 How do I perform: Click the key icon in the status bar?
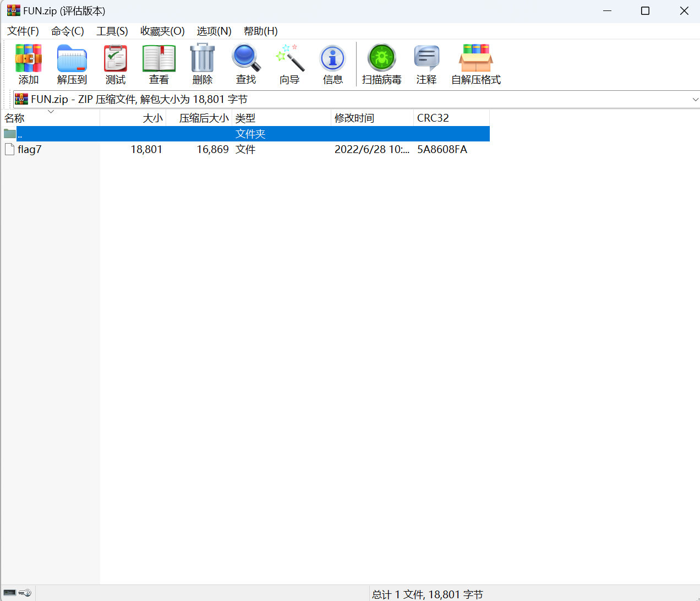25,593
